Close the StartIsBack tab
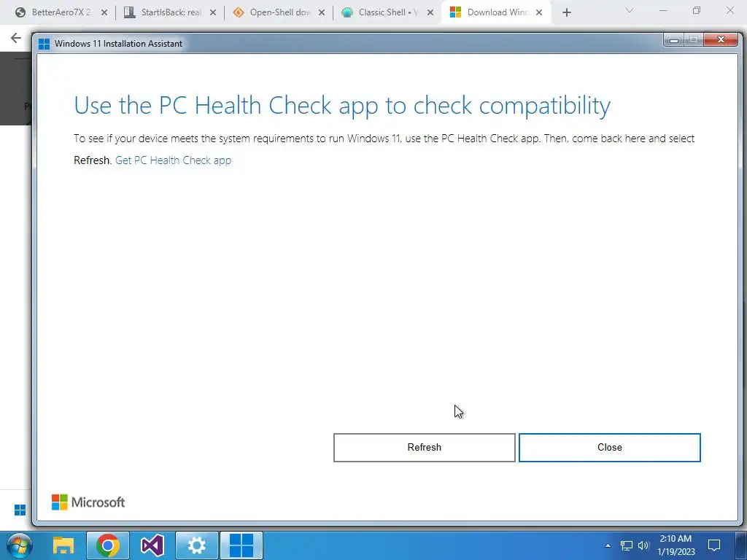747x560 pixels. [x=213, y=12]
